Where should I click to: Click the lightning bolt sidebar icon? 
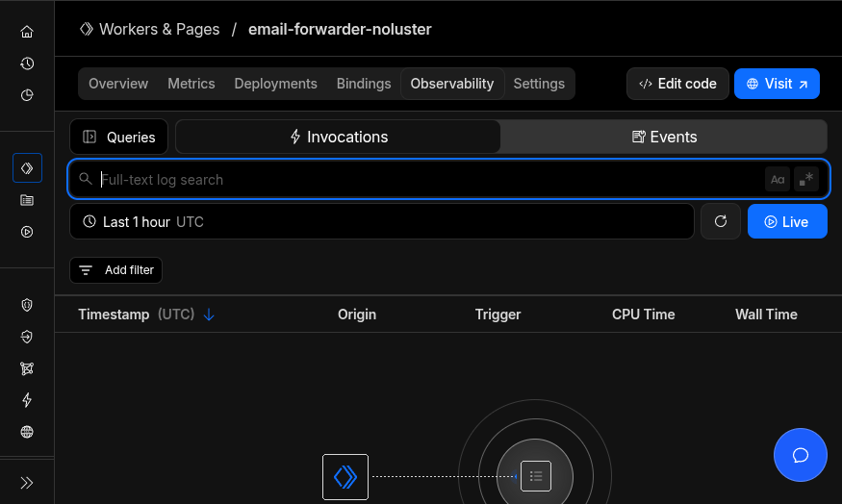point(27,400)
